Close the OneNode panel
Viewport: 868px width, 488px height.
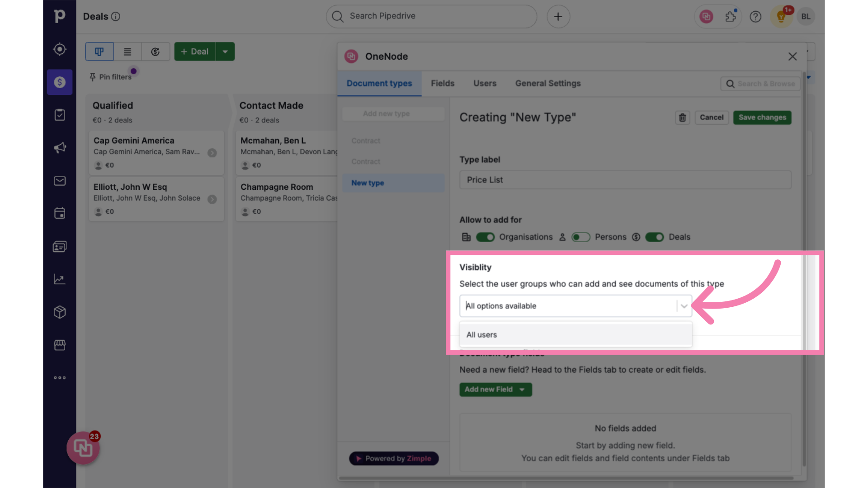click(793, 56)
